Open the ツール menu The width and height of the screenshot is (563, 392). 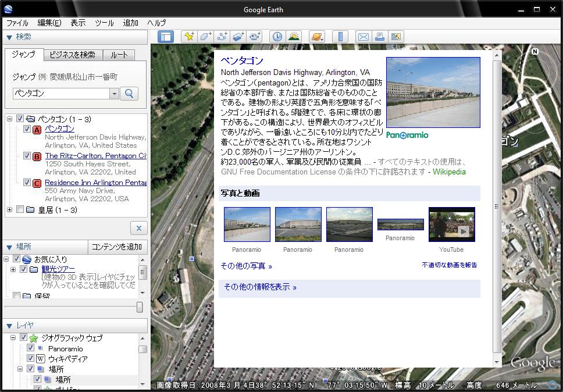pos(104,23)
